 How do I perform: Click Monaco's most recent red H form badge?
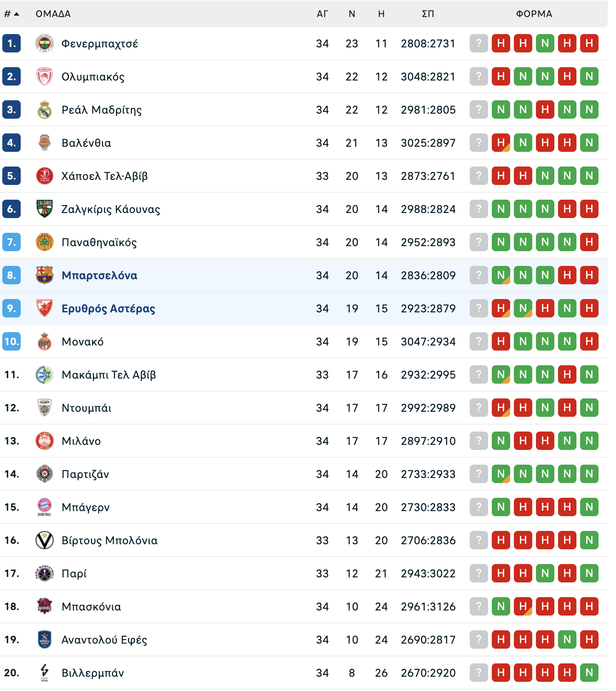[x=501, y=341]
